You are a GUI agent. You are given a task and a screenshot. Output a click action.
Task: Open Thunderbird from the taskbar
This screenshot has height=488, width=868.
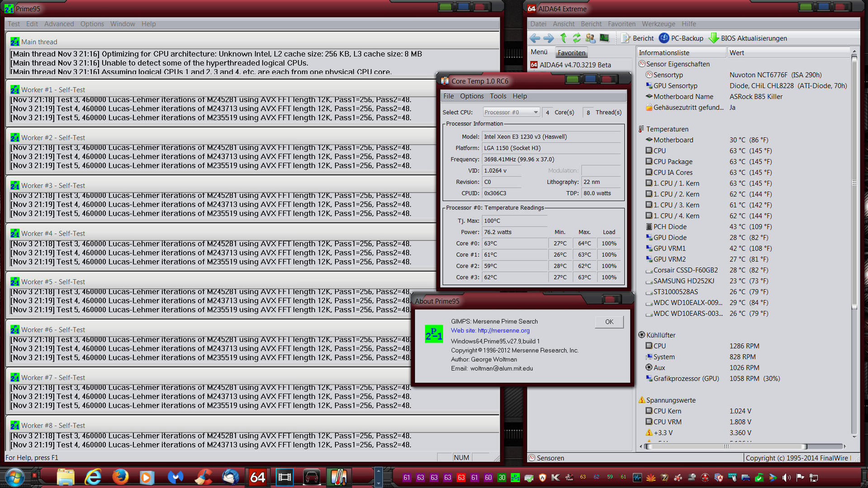tap(230, 478)
